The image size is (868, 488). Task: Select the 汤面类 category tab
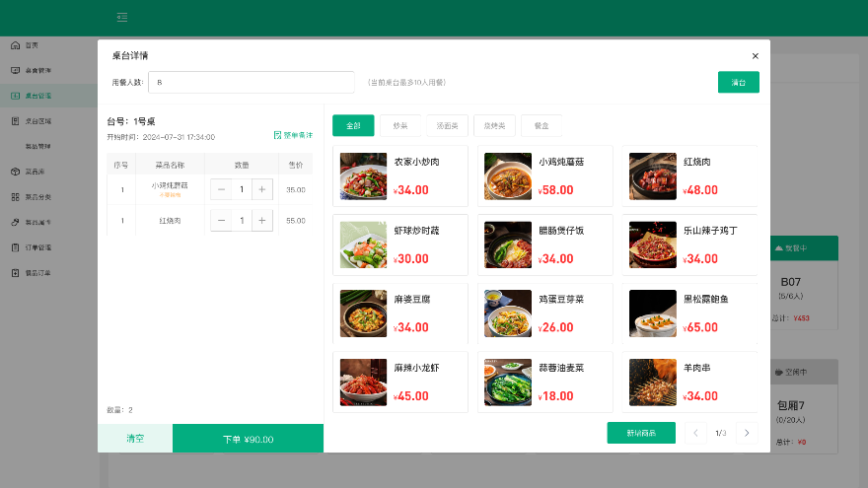click(447, 125)
